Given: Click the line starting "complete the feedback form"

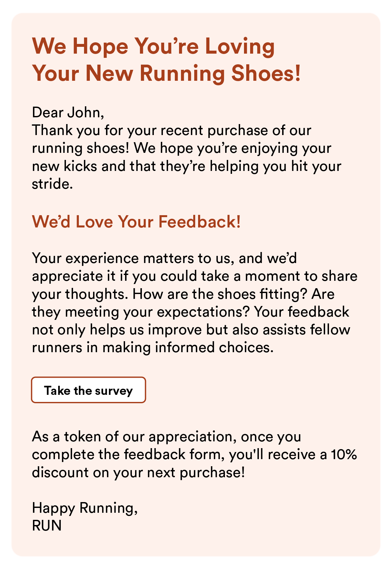Looking at the screenshot, I should pos(194,455).
